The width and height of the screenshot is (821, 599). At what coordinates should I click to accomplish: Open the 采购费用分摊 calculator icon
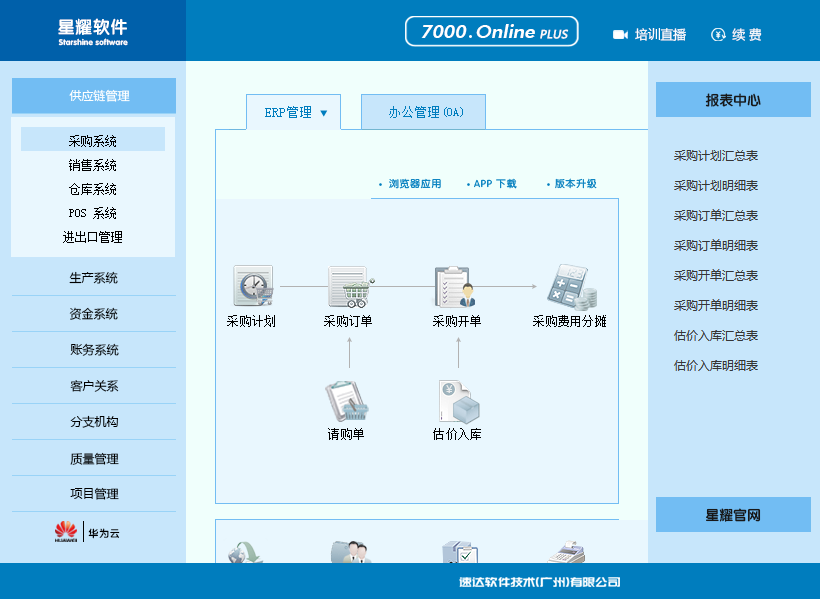pyautogui.click(x=572, y=287)
